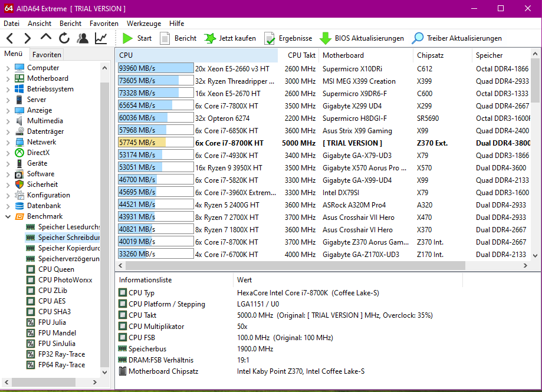Open the Bericht menu

tap(71, 24)
